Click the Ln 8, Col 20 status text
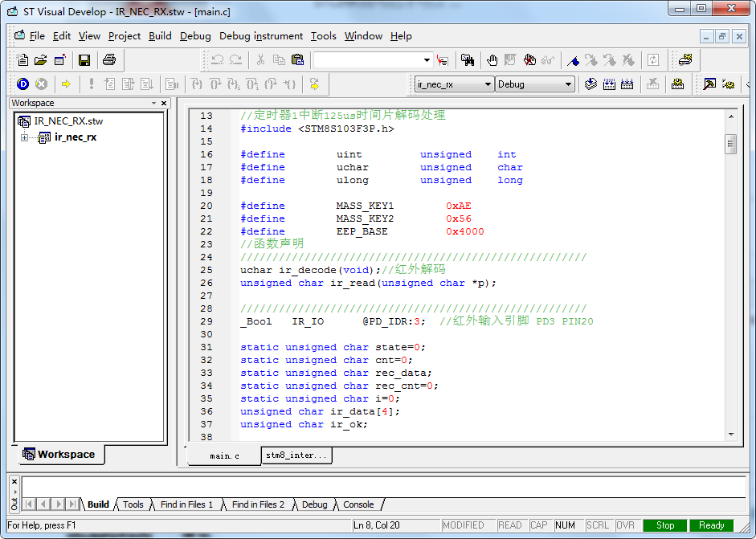 pos(377,525)
